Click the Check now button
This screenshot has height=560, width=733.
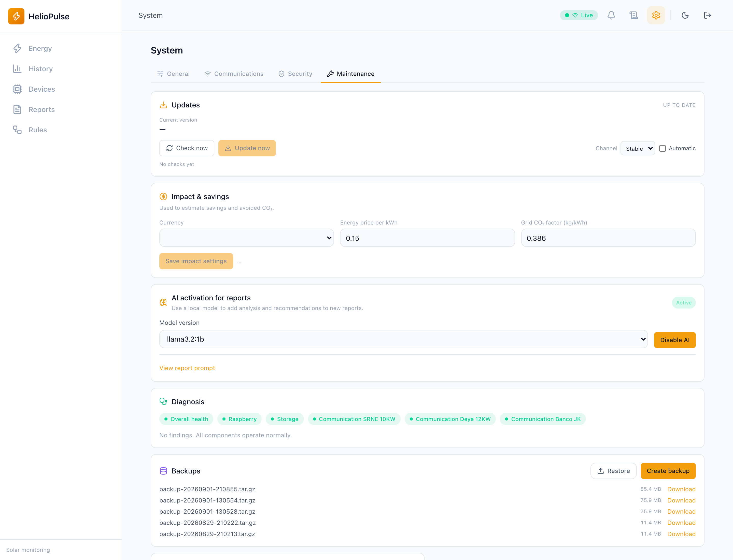(187, 148)
